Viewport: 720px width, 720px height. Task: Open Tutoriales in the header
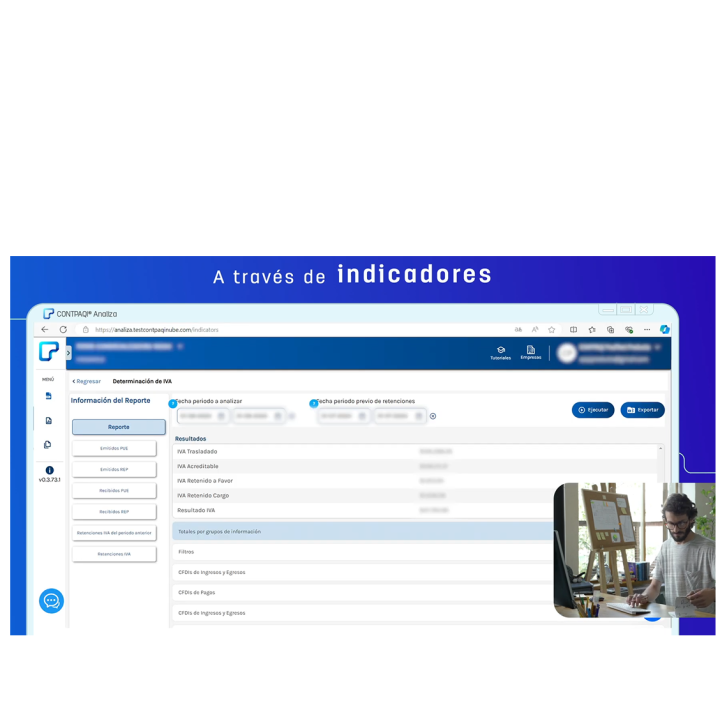[x=501, y=353]
